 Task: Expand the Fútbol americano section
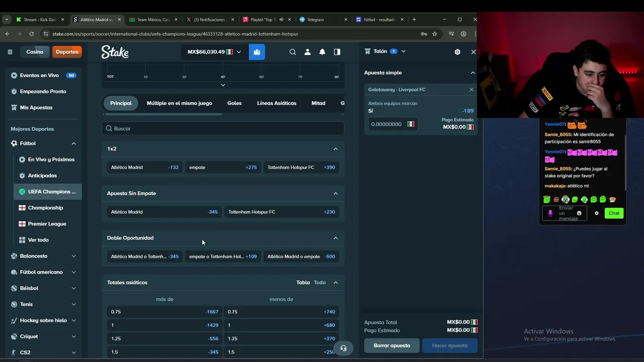73,272
